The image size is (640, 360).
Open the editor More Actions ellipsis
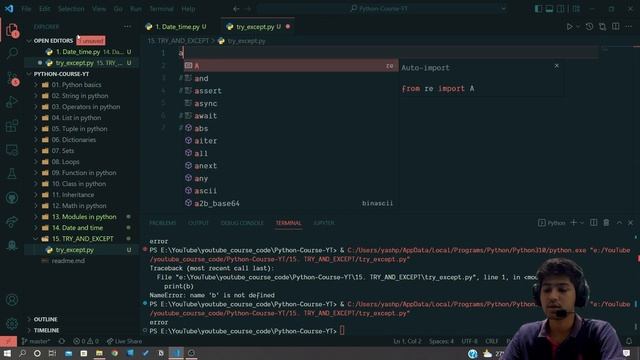click(629, 27)
